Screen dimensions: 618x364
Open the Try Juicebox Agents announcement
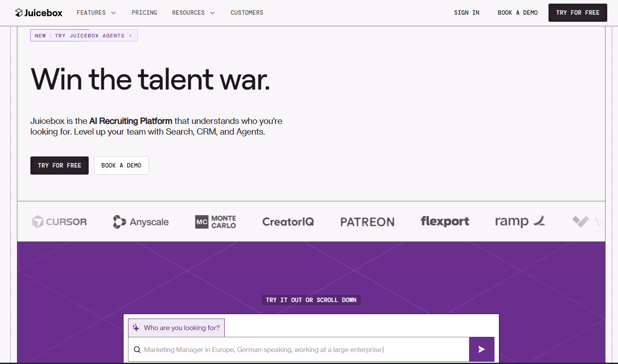point(84,36)
